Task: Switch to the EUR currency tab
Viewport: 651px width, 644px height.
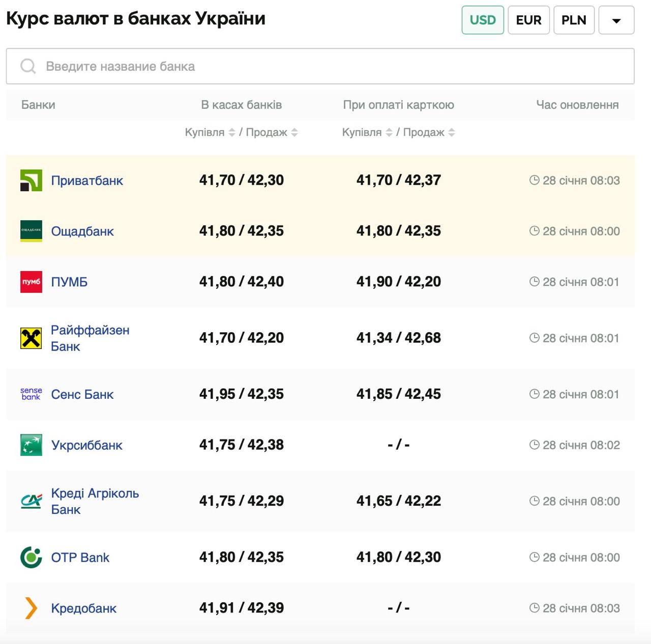Action: coord(528,20)
